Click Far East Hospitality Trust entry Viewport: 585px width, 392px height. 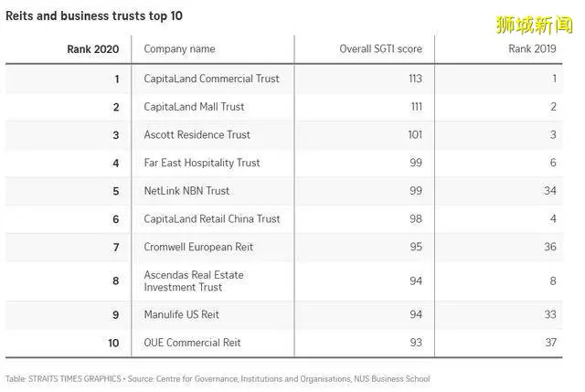coord(202,163)
